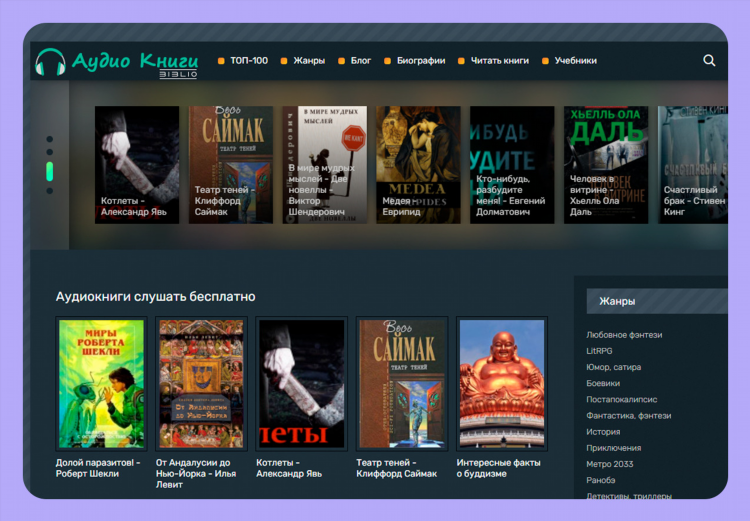This screenshot has height=521, width=750.
Task: Select genre LitRPG
Action: 599,351
